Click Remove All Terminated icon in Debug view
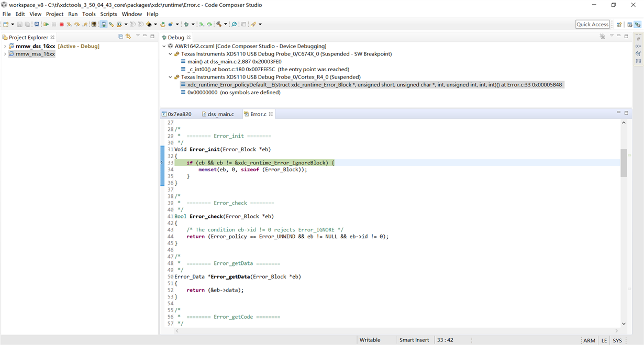Viewport: 644px width, 345px height. tap(602, 36)
